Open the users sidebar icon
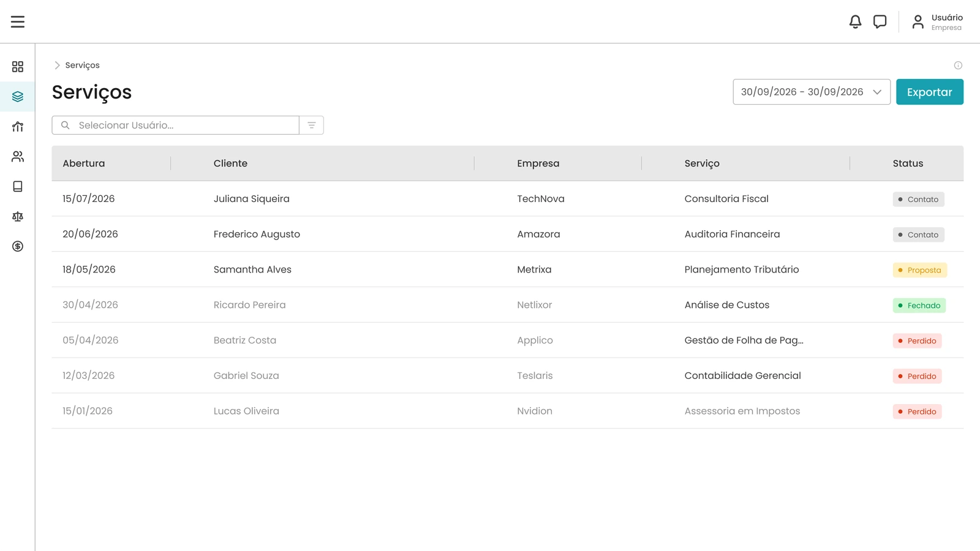 point(18,156)
